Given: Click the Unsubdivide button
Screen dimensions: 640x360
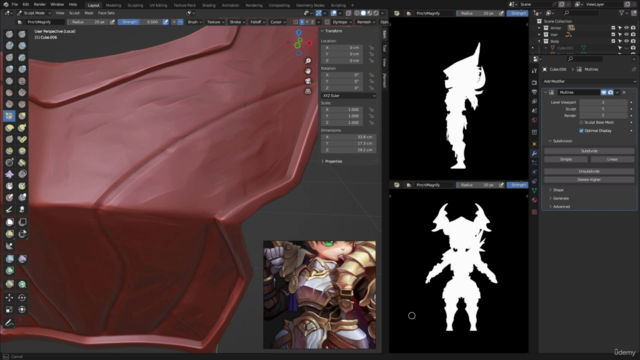Looking at the screenshot, I should pyautogui.click(x=589, y=171).
